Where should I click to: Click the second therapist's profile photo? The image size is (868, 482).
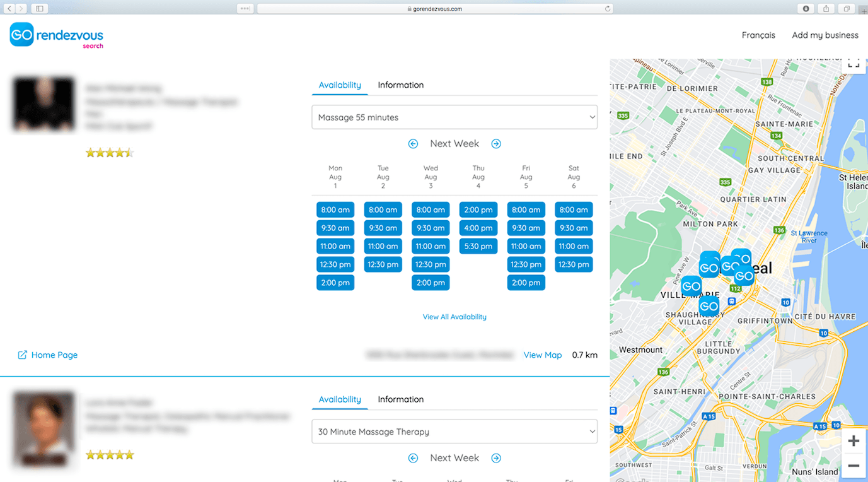tap(43, 428)
